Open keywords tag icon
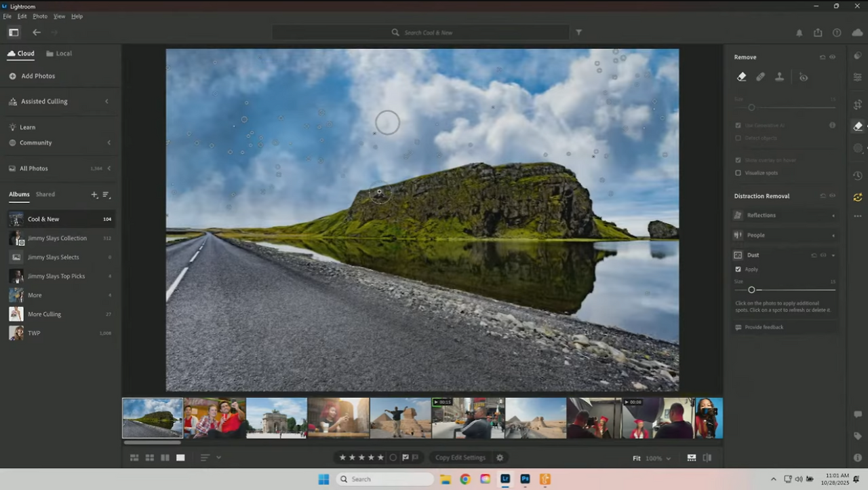This screenshot has width=868, height=490. coord(858,436)
